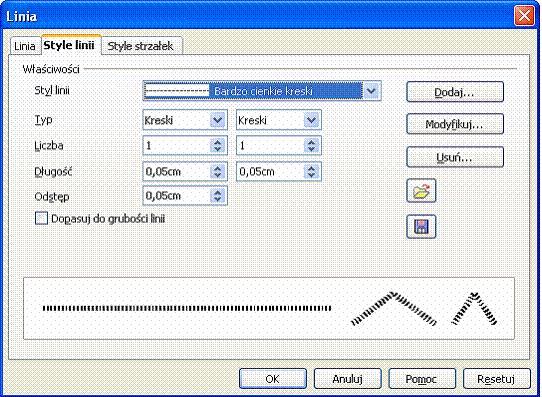The height and width of the screenshot is (397, 542).
Task: Click the Modyfikuj... button
Action: click(x=455, y=124)
